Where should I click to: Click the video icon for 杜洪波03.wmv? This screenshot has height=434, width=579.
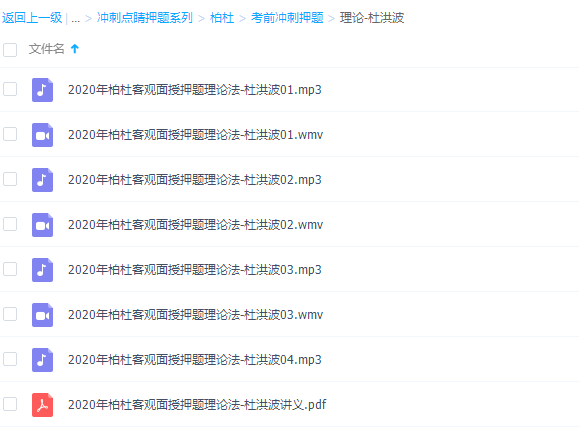42,315
